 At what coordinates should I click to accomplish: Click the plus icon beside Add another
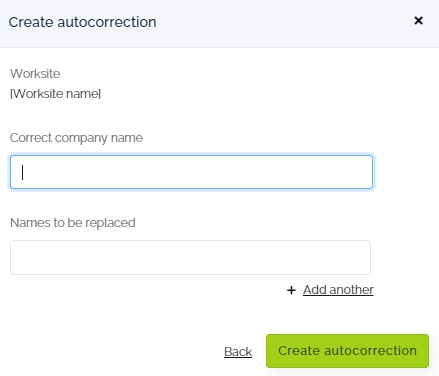291,290
